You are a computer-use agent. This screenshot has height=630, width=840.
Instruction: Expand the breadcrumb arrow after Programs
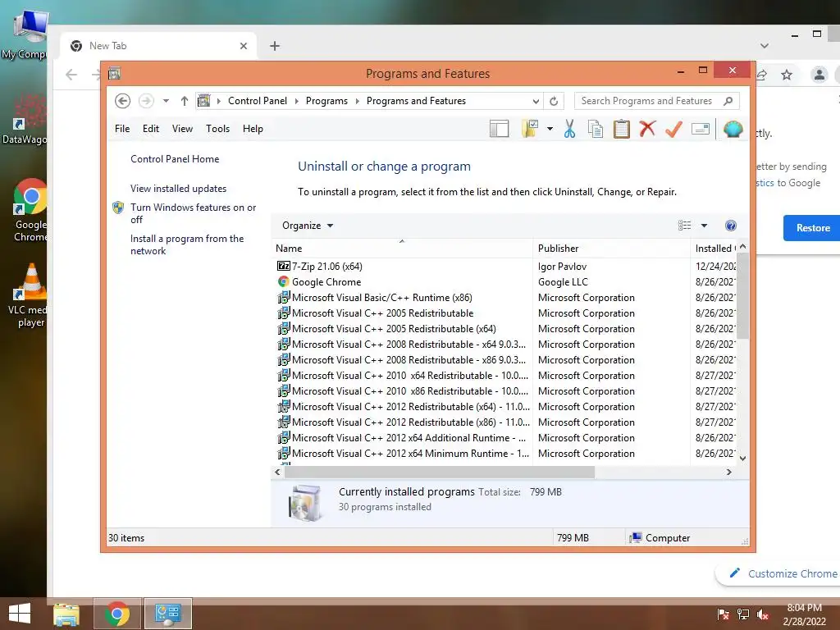(358, 101)
